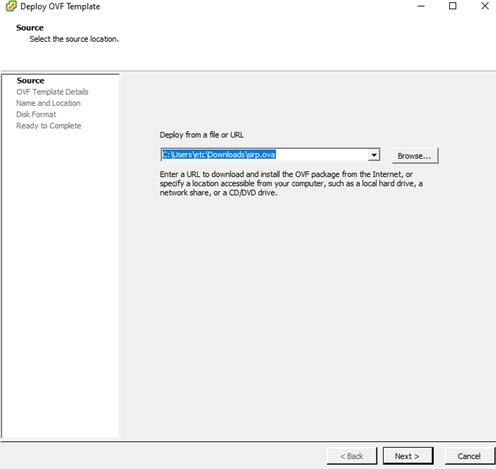Screen dimensions: 496x469
Task: Click the 'Deploy from a file or URL' label
Action: pyautogui.click(x=202, y=135)
